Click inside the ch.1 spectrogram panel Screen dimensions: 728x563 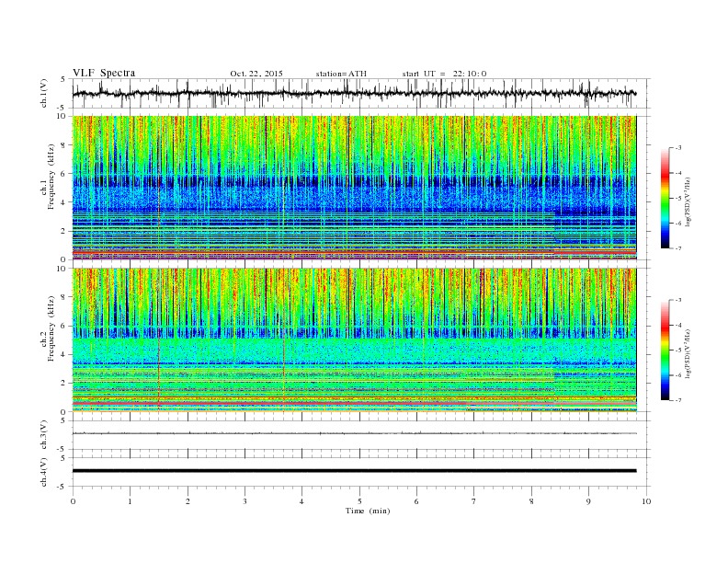click(x=354, y=188)
